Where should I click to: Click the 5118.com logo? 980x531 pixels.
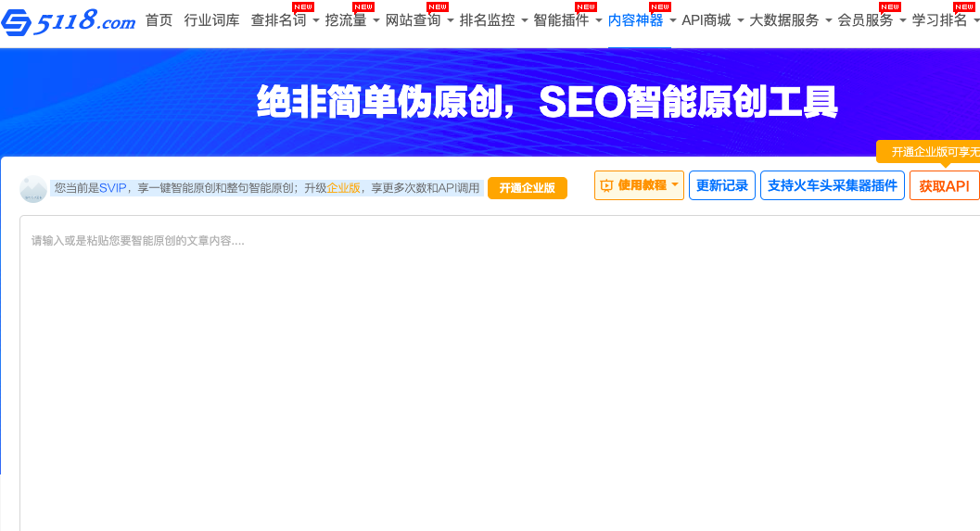69,22
